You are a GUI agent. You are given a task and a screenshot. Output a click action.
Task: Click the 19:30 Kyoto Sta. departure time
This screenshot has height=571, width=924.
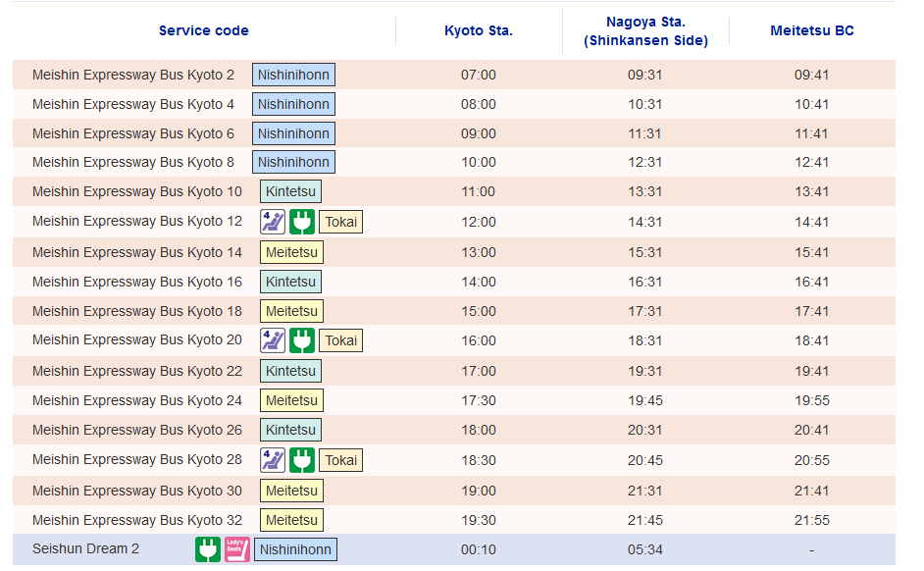(479, 520)
